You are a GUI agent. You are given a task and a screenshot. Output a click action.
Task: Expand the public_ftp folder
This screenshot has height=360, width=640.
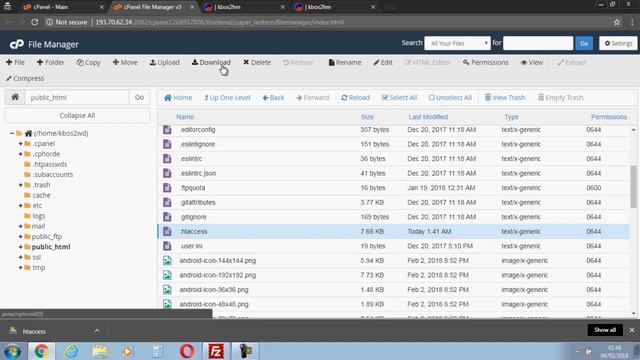click(20, 236)
